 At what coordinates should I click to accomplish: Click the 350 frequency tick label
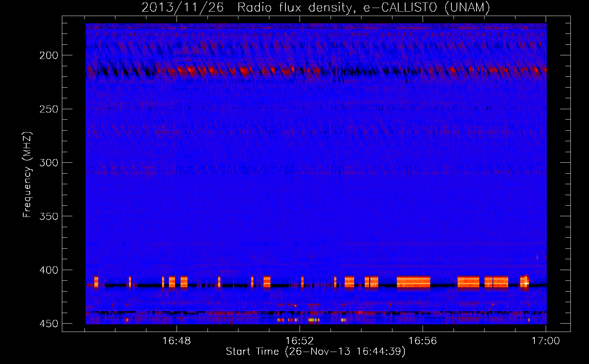click(48, 216)
